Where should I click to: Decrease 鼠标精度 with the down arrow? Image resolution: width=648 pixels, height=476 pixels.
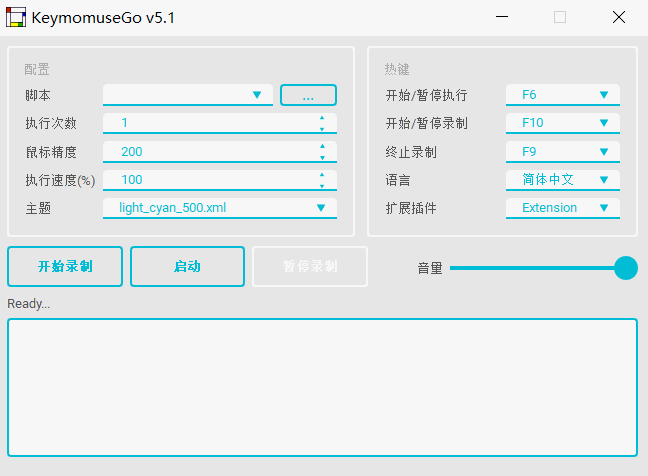point(322,157)
